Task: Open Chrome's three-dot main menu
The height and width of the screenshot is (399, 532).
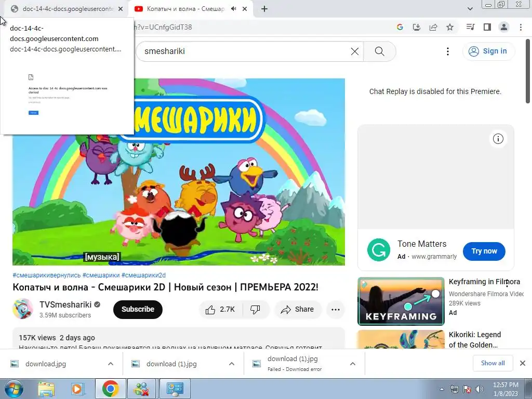Action: [x=521, y=27]
